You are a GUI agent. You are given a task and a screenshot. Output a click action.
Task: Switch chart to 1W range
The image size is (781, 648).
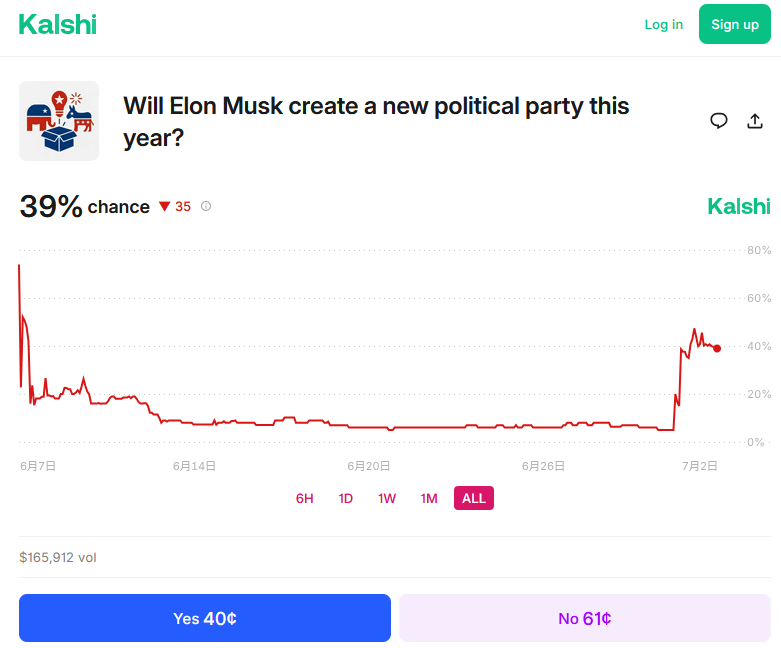(x=387, y=498)
